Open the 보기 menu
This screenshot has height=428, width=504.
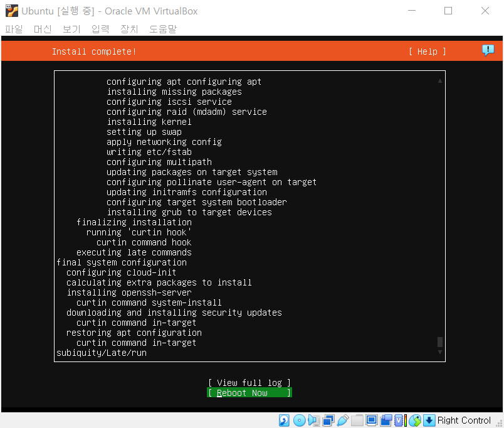pos(71,29)
